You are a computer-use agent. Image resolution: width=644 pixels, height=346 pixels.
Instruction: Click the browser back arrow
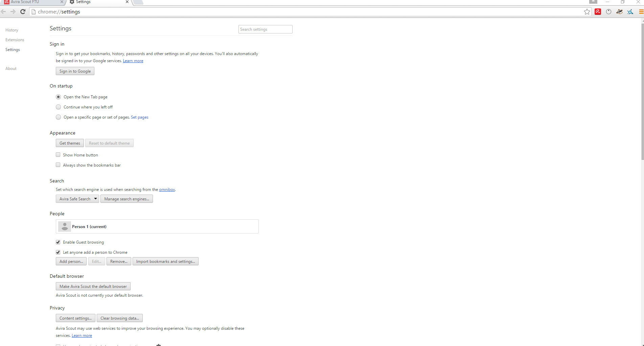coord(4,12)
